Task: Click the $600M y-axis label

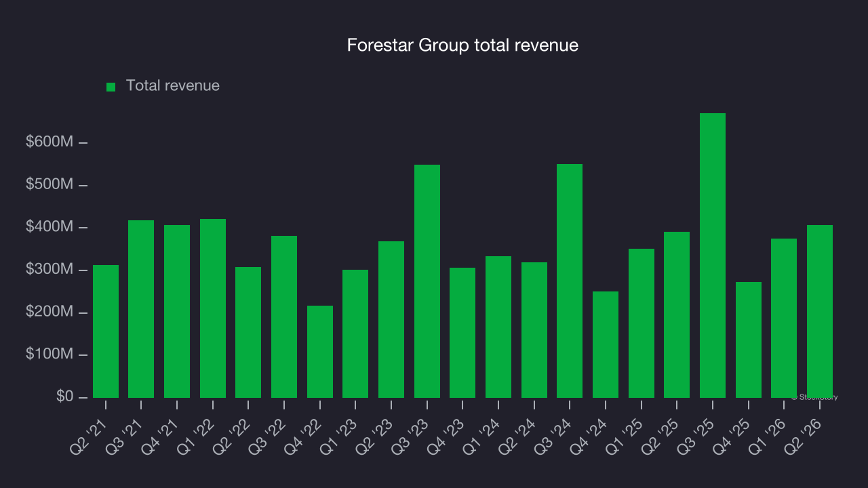Action: (x=50, y=142)
